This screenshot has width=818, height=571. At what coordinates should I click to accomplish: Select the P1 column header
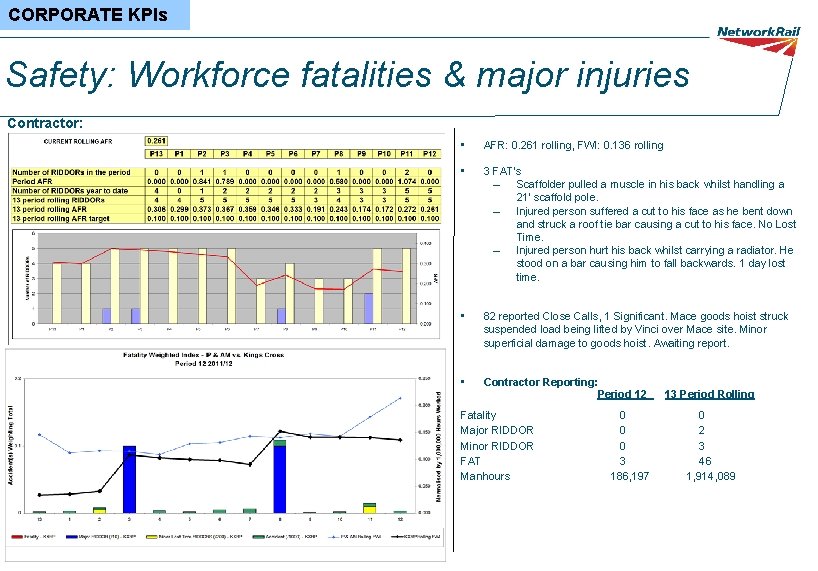point(179,154)
